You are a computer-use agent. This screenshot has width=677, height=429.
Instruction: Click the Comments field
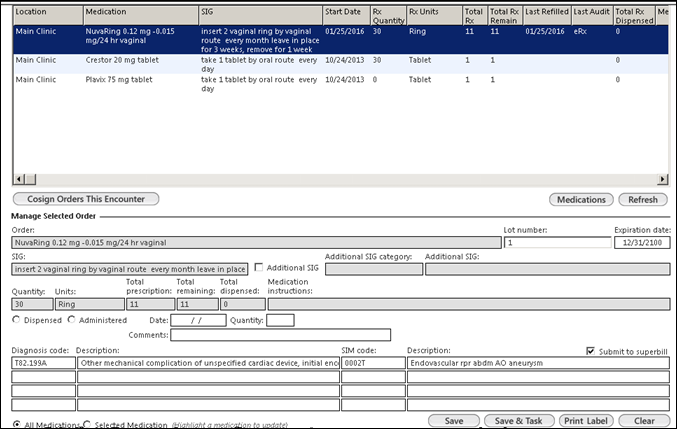281,335
